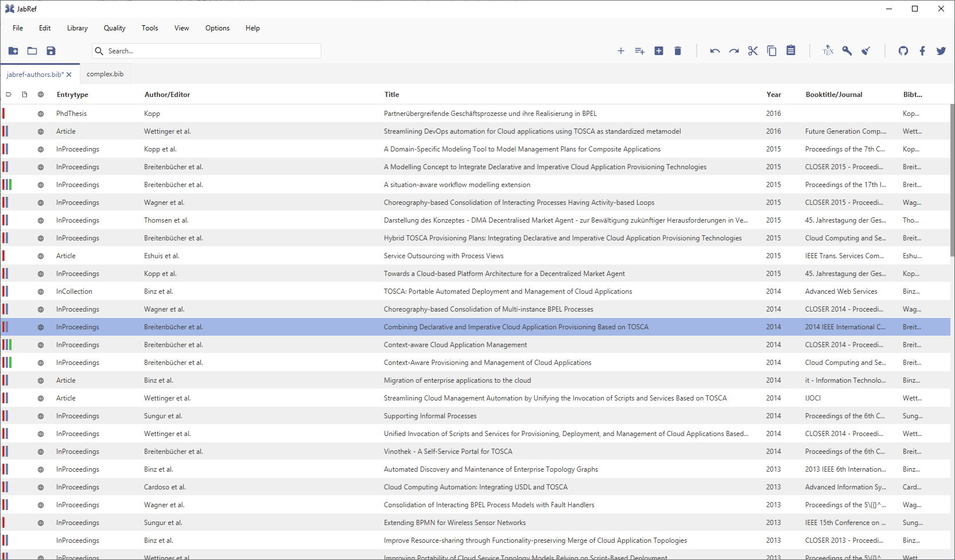This screenshot has height=560, width=955.
Task: Open JabRef's Twitter page
Action: click(x=941, y=51)
